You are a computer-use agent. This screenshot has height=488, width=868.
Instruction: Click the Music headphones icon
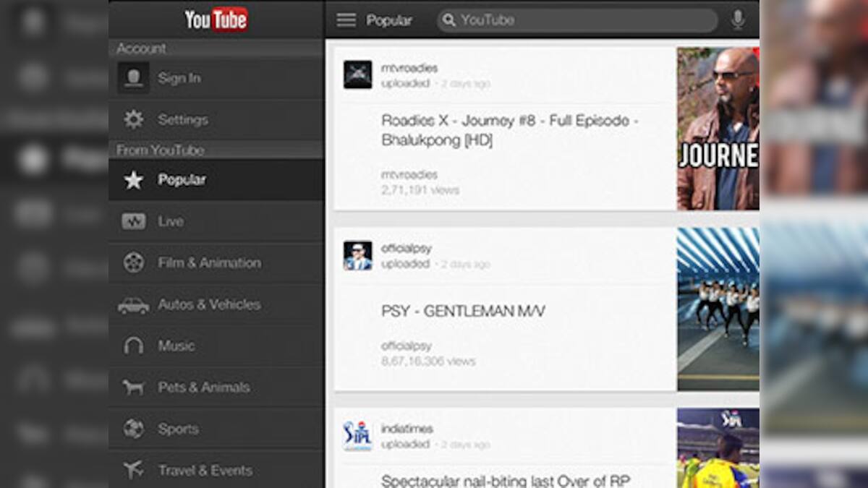click(x=134, y=346)
